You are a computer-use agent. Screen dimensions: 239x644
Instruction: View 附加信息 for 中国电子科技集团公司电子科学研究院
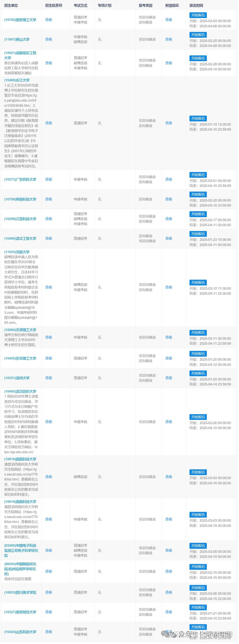[169, 551]
